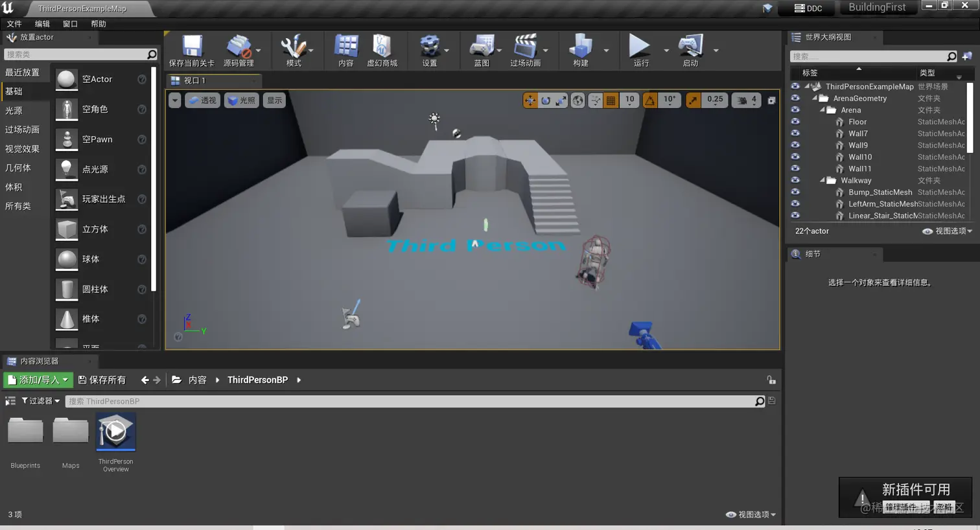980x530 pixels.
Task: Pick the 立方体 cube item
Action: [x=102, y=229]
